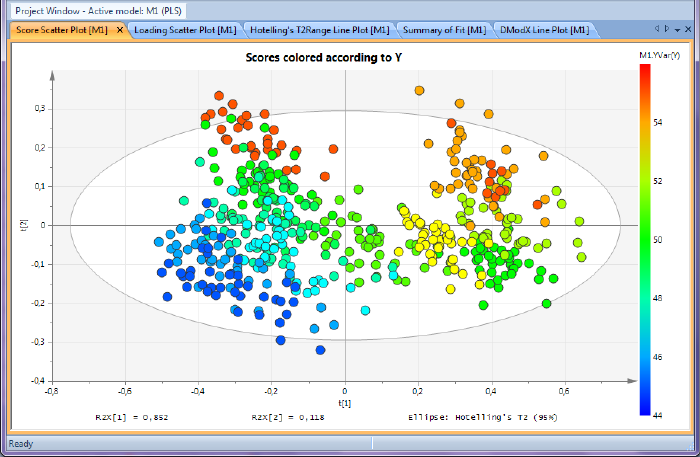Viewport: 700px width, 457px height.
Task: Open Hotelling's T2Range Line Plot [M1] tab
Action: (x=319, y=30)
